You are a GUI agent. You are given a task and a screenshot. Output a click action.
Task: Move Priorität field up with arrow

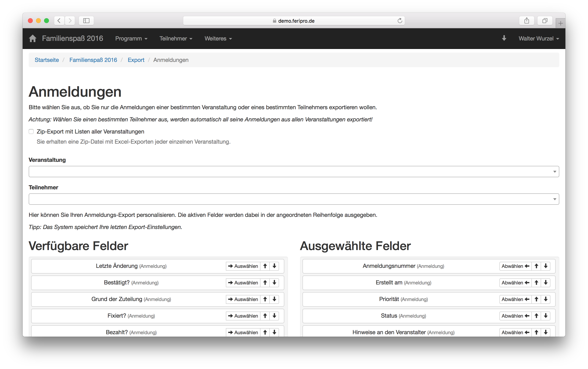pos(536,299)
